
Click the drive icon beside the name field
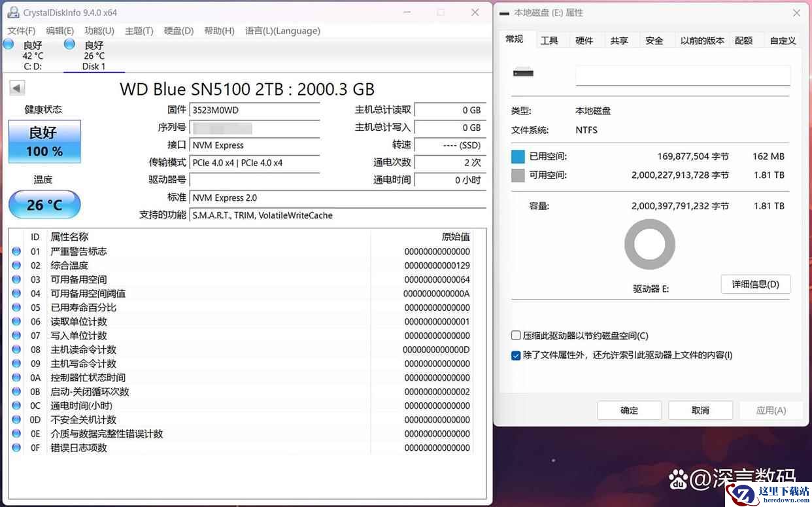(523, 73)
